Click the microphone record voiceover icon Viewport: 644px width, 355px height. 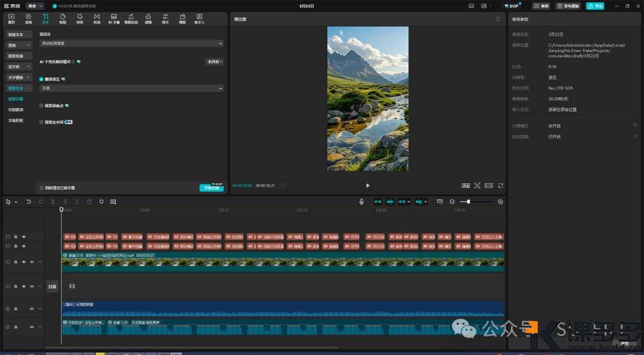[x=361, y=202]
